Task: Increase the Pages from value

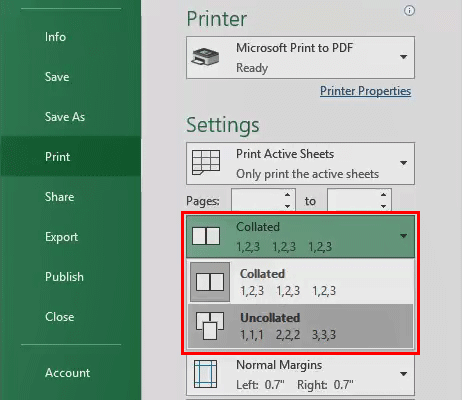Action: pyautogui.click(x=287, y=195)
